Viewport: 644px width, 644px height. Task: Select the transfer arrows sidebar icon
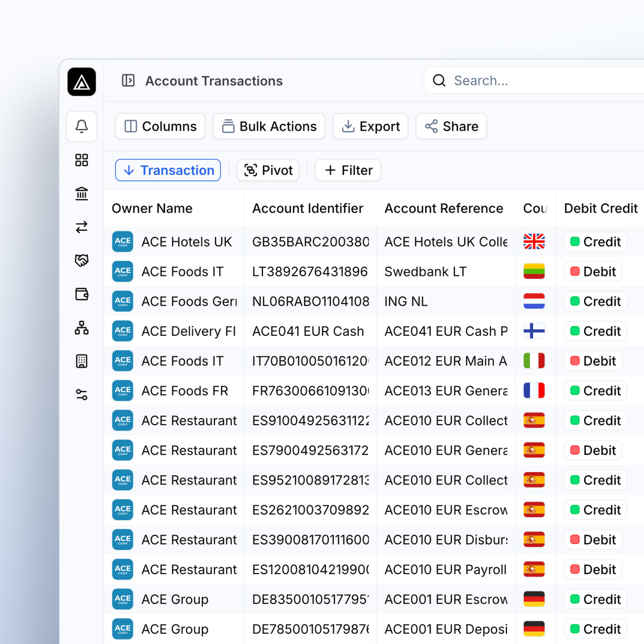click(82, 227)
